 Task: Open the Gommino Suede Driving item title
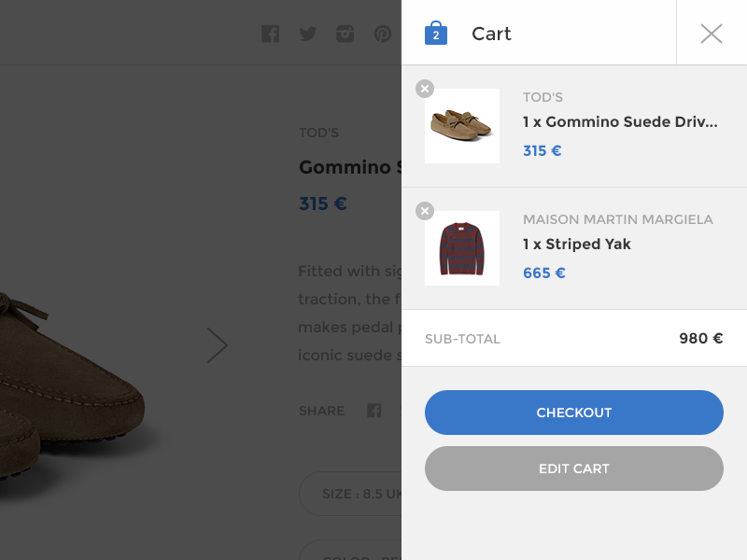[x=620, y=122]
